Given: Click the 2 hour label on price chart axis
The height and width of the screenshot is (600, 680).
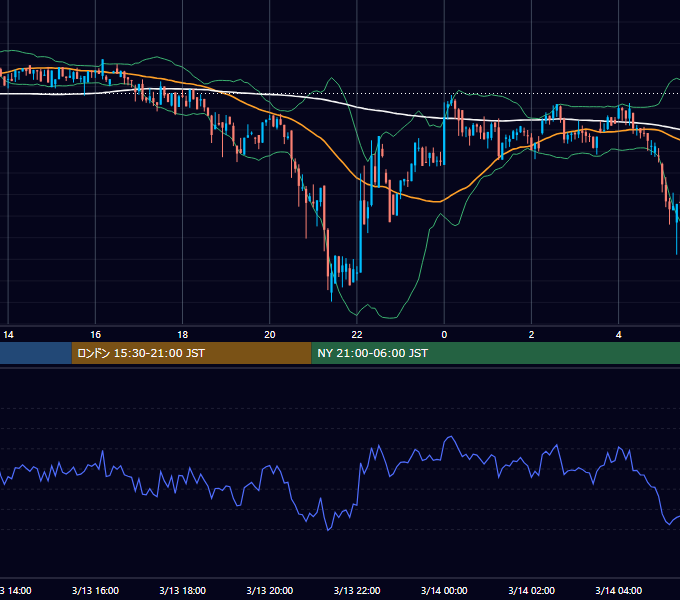Looking at the screenshot, I should click(531, 335).
